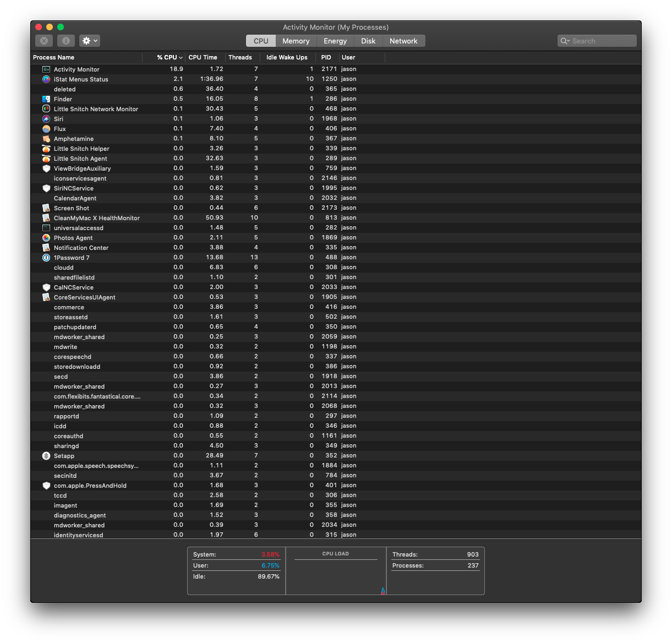Click the CalNCService shield icon

click(x=46, y=287)
